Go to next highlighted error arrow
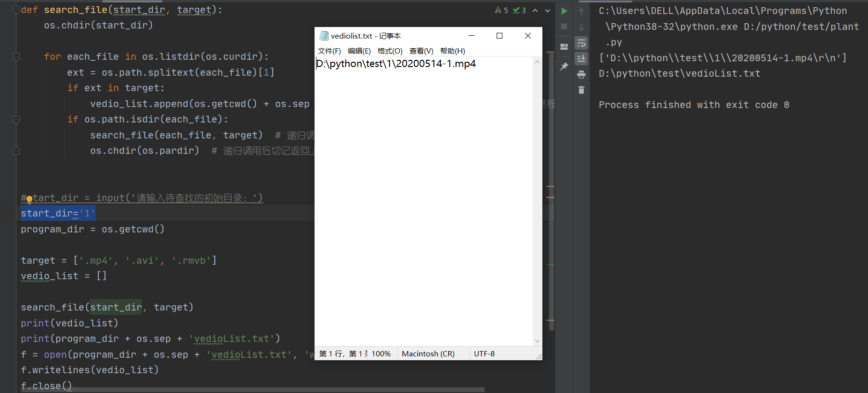This screenshot has width=868, height=393. tap(548, 11)
